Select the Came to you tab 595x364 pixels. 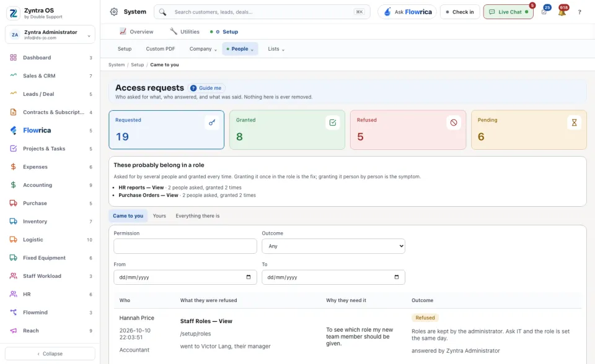click(x=128, y=216)
